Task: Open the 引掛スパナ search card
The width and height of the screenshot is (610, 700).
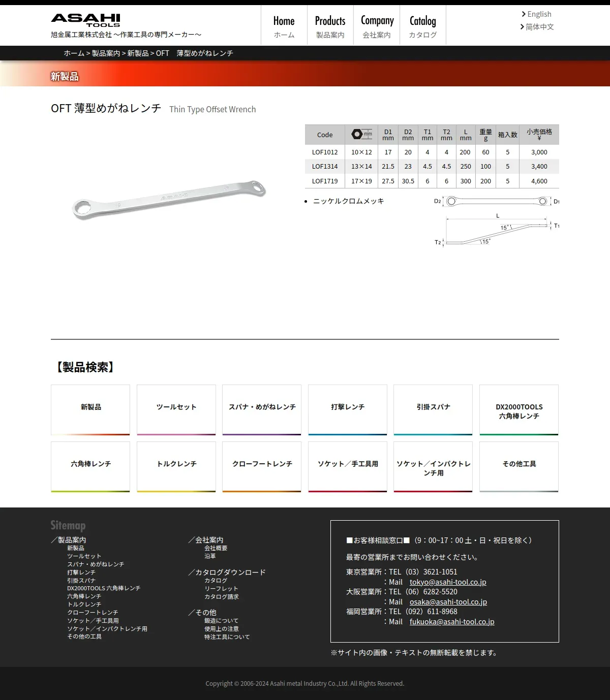Action: click(x=433, y=410)
